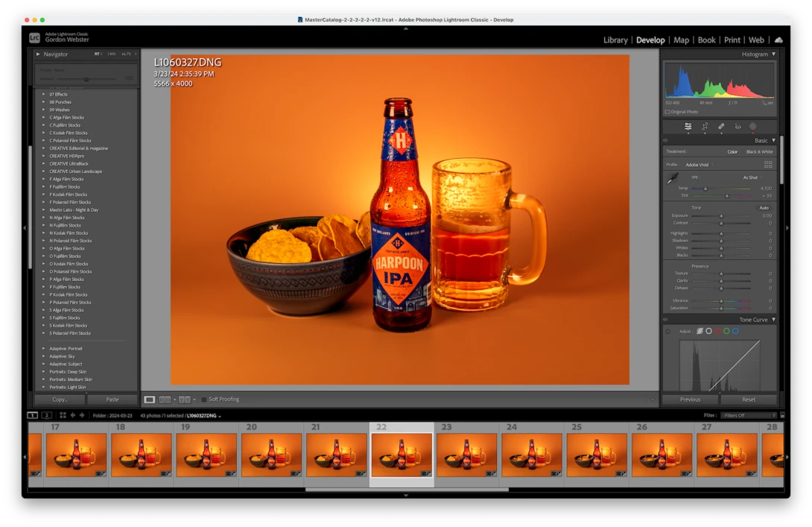Select the Red channel curve

click(717, 331)
